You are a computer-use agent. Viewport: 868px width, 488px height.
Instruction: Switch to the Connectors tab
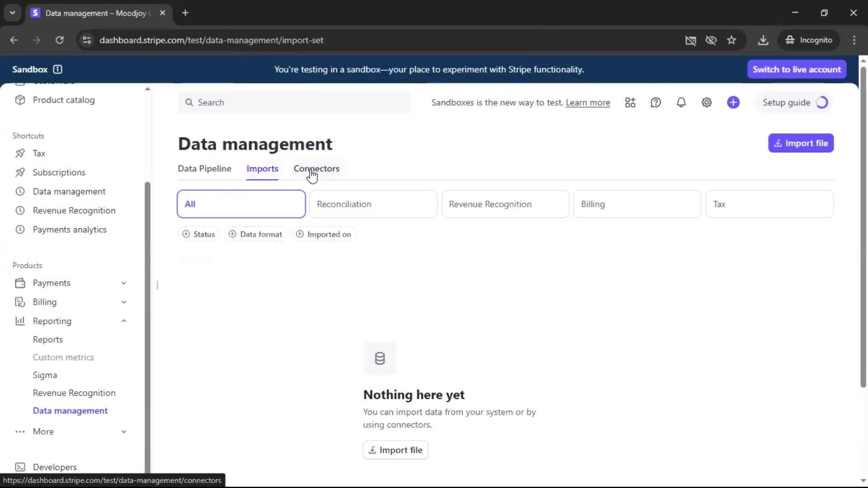tap(316, 169)
